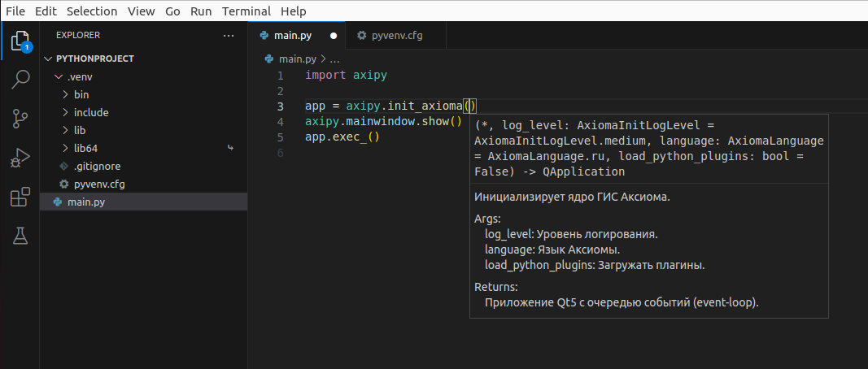Viewport: 868px width, 369px height.
Task: Open the Search view icon
Action: tap(20, 79)
